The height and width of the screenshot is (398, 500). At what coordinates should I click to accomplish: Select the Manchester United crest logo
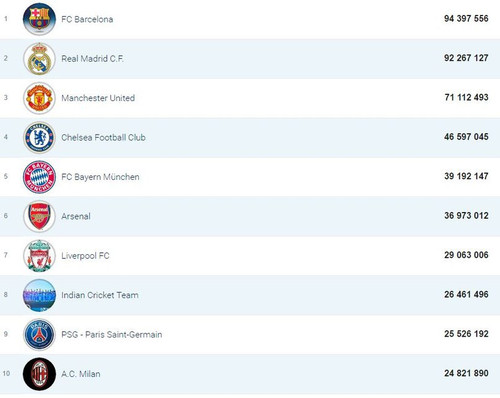coord(39,98)
